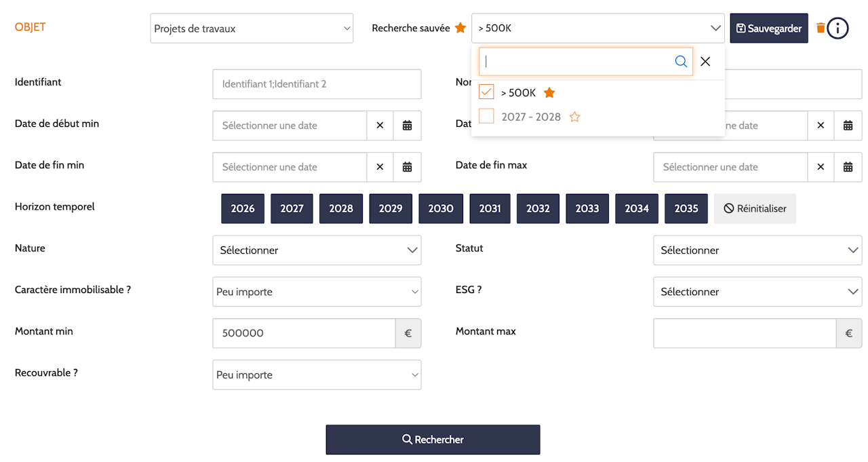Viewport: 868px width, 462px height.
Task: Click the orange star beside Recherche sauvée label
Action: pyautogui.click(x=460, y=28)
